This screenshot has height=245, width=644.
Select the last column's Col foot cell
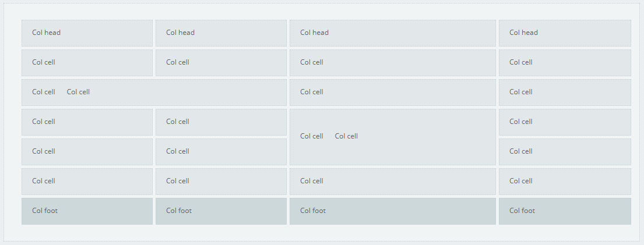(x=564, y=211)
